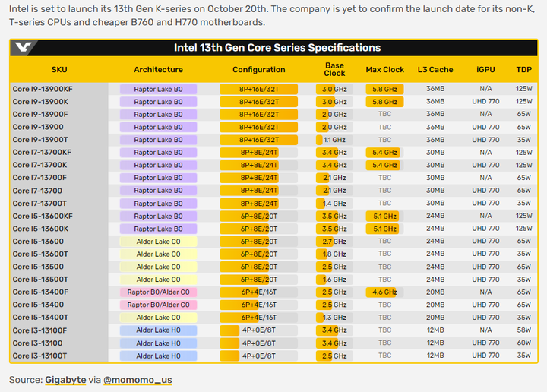Click the Max Clock column header
Viewport: 547px width, 392px height.
click(384, 69)
